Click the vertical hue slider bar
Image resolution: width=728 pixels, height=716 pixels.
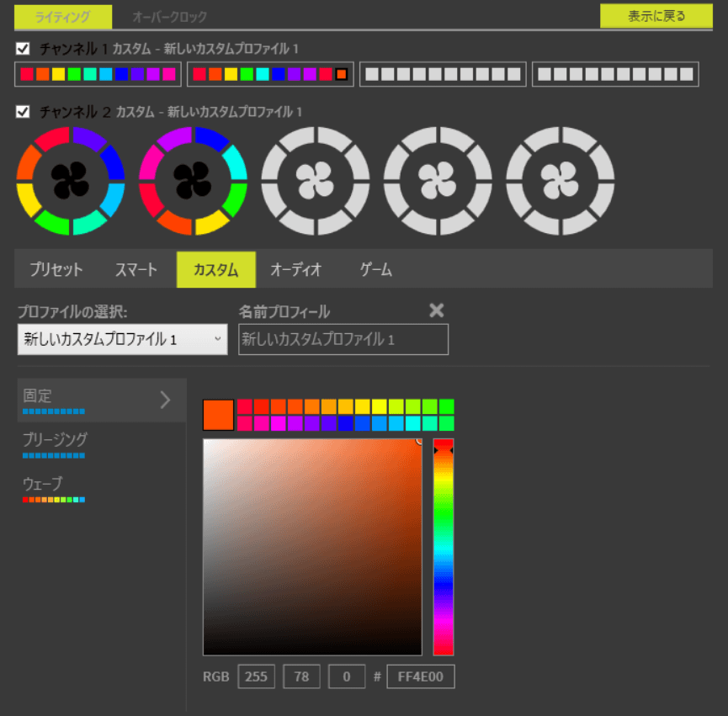point(444,547)
